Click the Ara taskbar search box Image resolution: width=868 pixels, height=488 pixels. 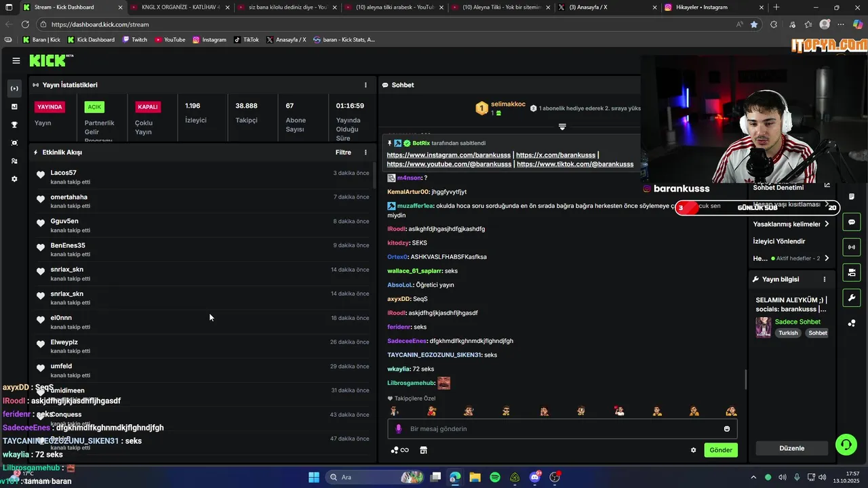click(x=375, y=477)
